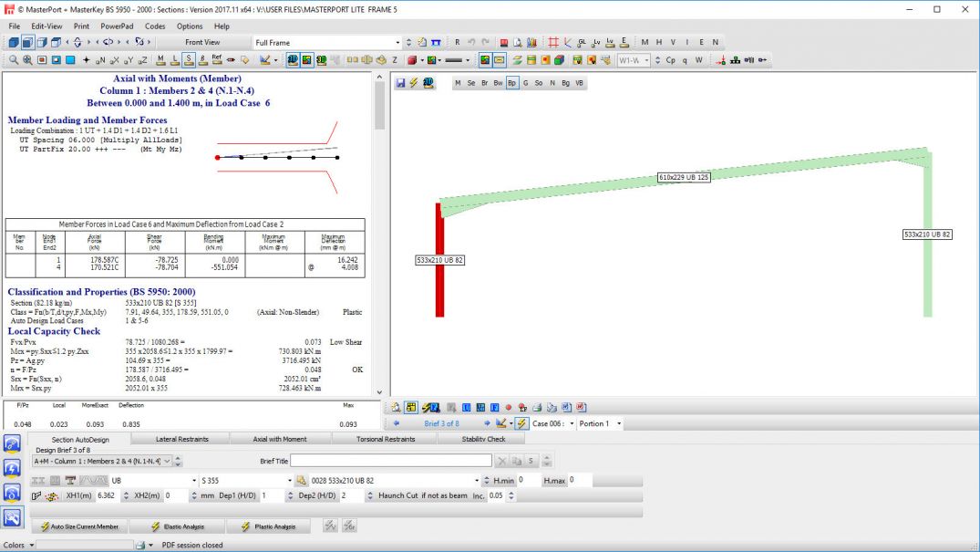This screenshot has height=552, width=980.
Task: Toggle the 'M' moment diagram button
Action: [x=459, y=83]
